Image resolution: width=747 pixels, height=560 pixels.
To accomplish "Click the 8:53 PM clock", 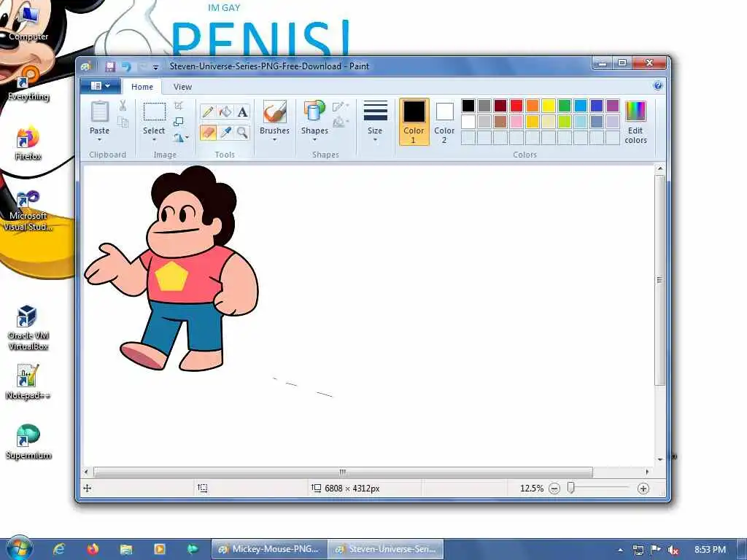I will (710, 550).
